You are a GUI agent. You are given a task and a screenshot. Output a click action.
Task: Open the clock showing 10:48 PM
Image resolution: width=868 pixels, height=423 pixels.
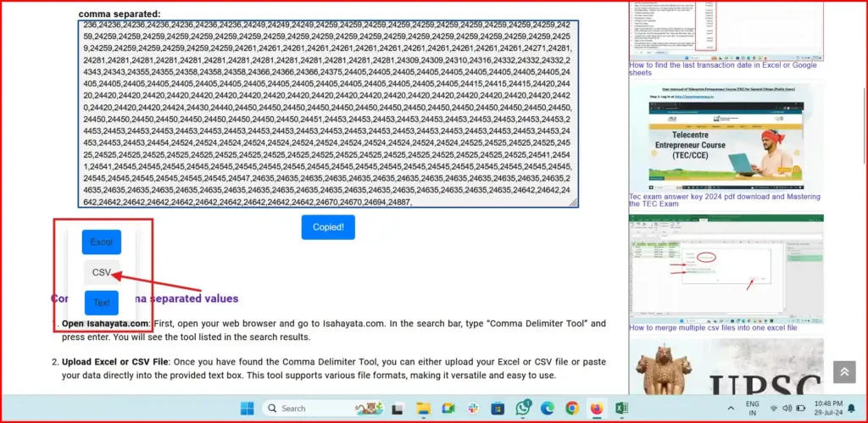click(x=826, y=409)
